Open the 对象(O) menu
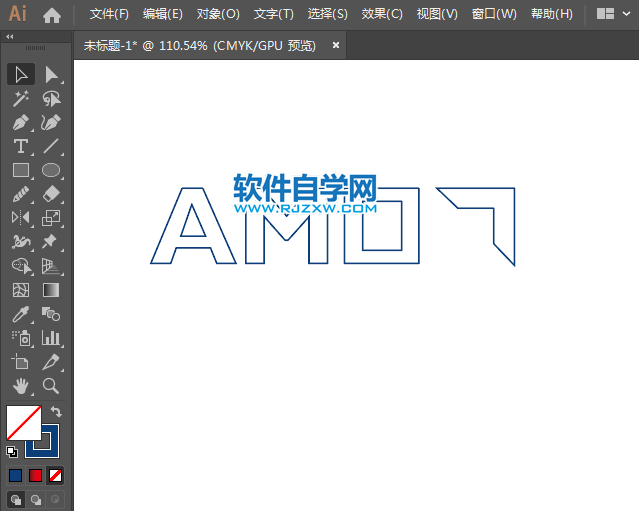The image size is (639, 511). (x=218, y=14)
